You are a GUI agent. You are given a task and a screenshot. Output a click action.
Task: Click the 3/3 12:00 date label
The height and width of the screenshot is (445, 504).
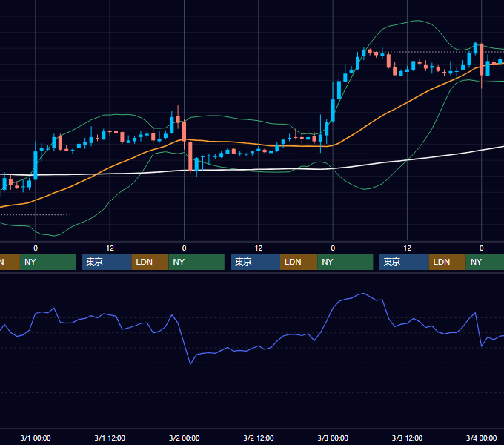[407, 438]
